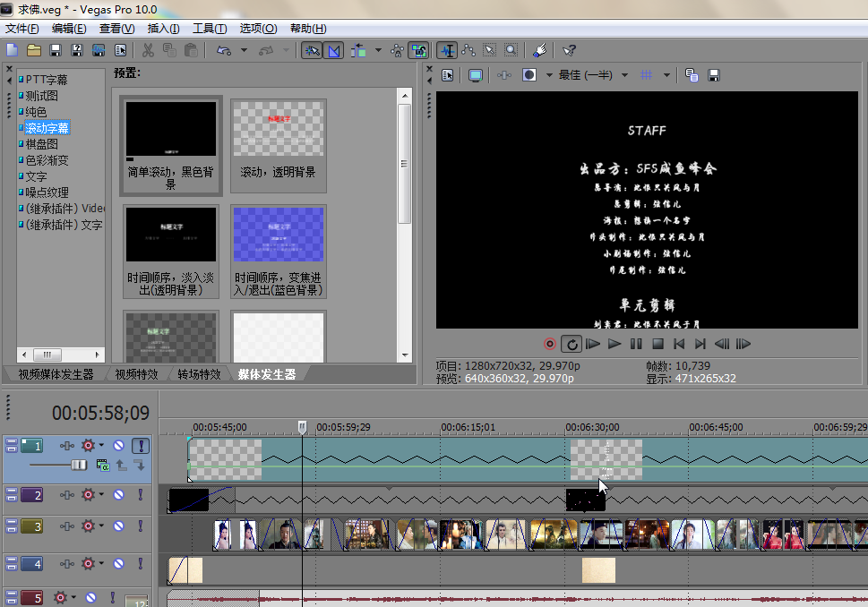Click the red Record button

point(549,344)
